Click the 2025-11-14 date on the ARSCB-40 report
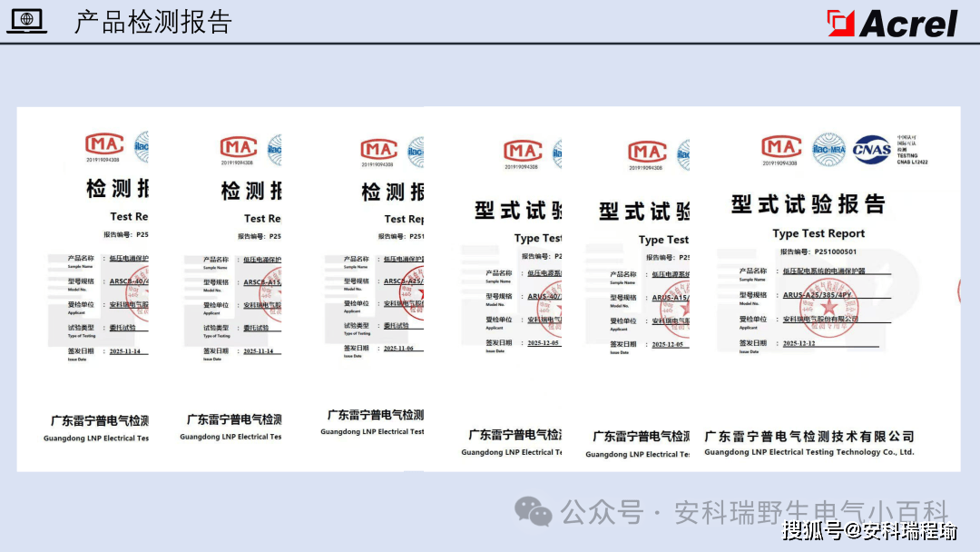The width and height of the screenshot is (980, 552). 125,351
